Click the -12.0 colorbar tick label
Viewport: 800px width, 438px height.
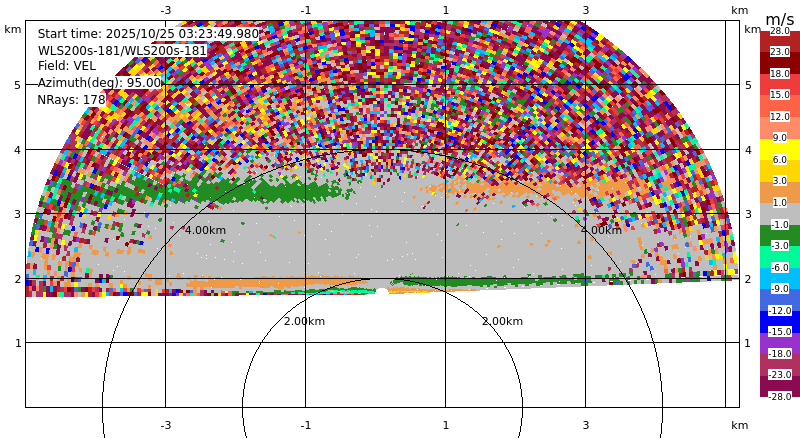[x=780, y=311]
